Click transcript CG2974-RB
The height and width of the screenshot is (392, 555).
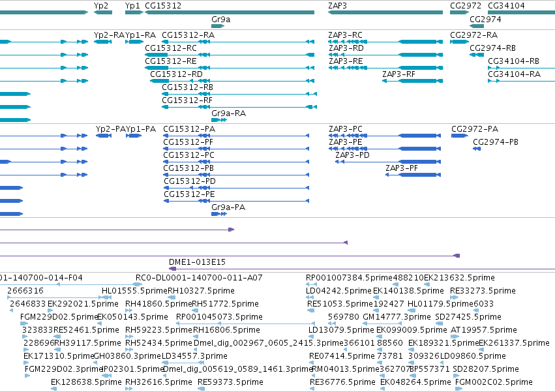[x=492, y=48]
